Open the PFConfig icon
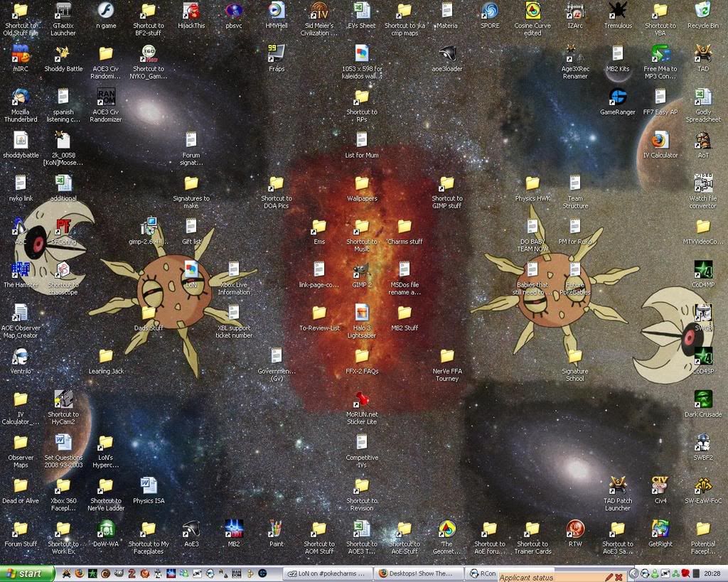 tap(63, 227)
